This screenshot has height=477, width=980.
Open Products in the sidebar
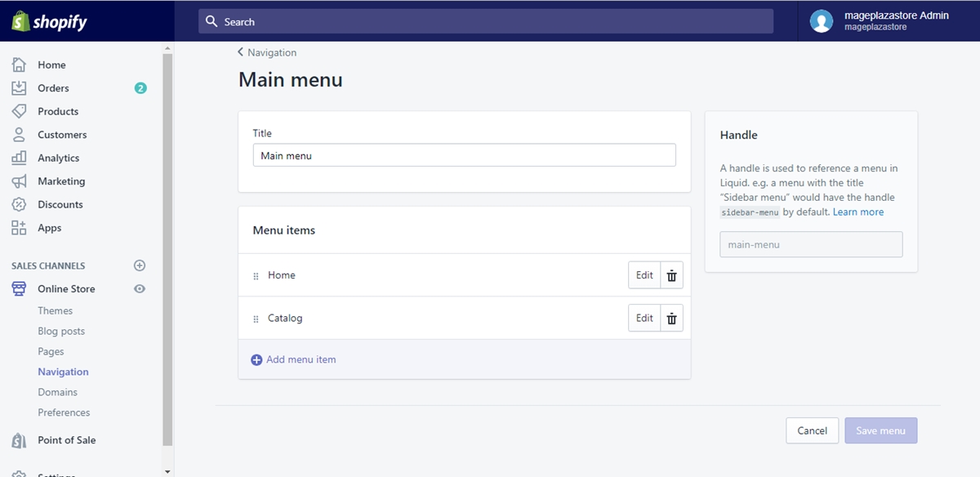click(x=58, y=111)
